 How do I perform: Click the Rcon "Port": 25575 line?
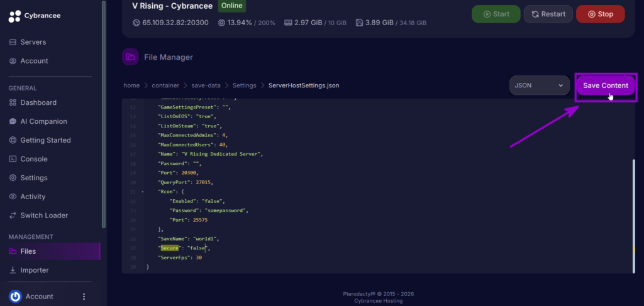click(x=189, y=221)
